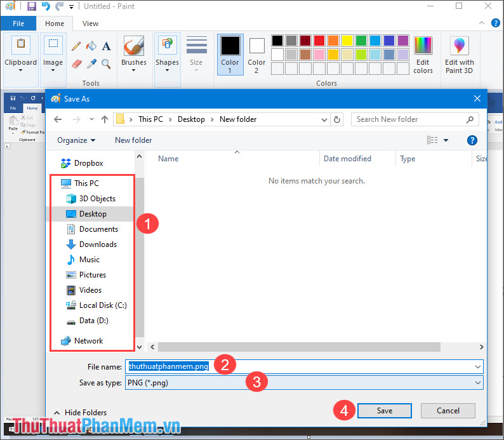Select the Pencil tool in Paint
The height and width of the screenshot is (440, 504).
76,46
